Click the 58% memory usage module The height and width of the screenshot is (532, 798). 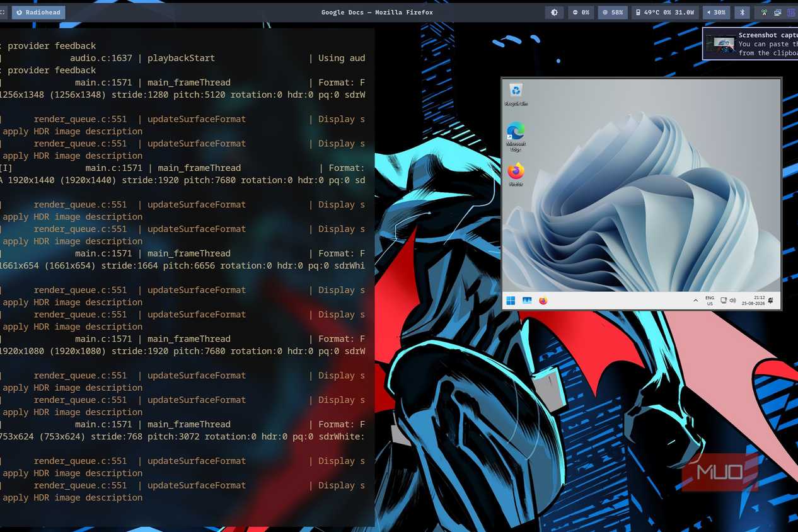point(613,12)
